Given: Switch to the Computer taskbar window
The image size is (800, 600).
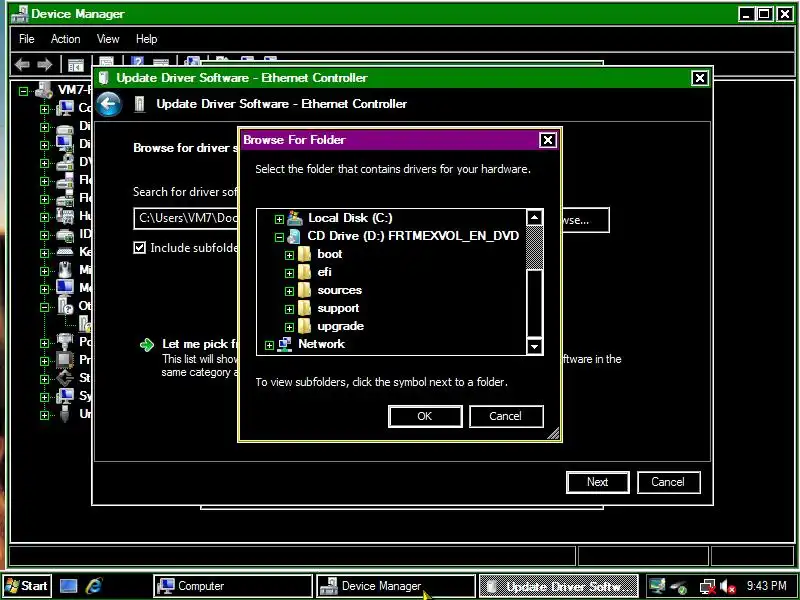Looking at the screenshot, I should (233, 586).
